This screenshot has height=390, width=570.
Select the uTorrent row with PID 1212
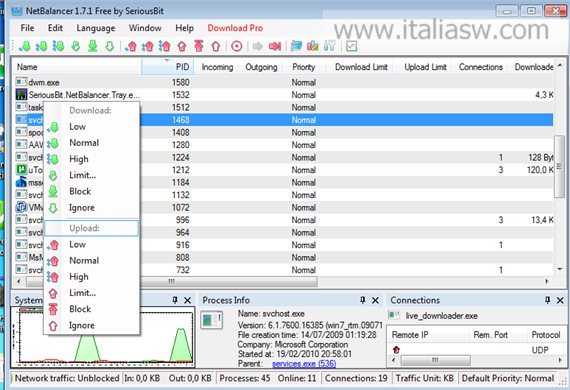point(284,170)
